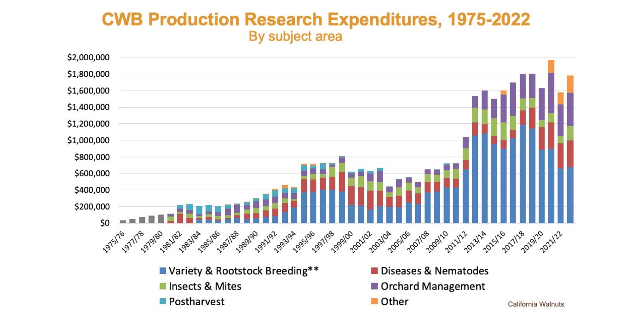644x313 pixels.
Task: Select the teal Postharvest legend swatch
Action: point(162,302)
